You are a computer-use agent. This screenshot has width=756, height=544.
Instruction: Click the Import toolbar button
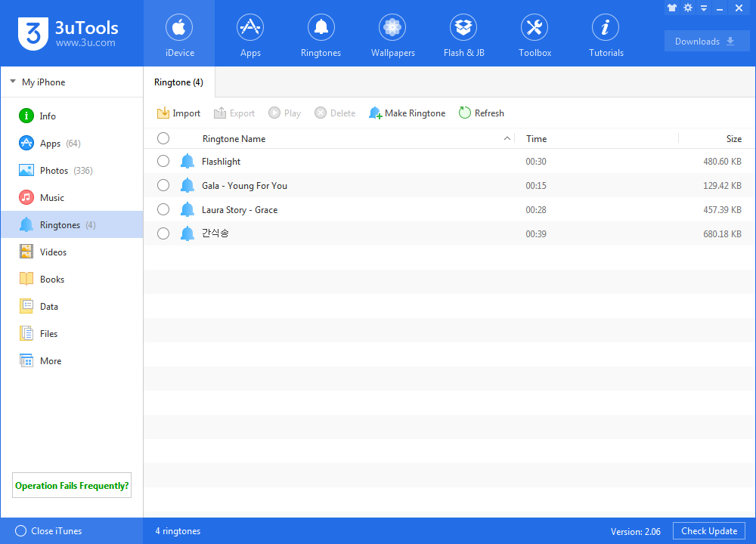pos(178,113)
